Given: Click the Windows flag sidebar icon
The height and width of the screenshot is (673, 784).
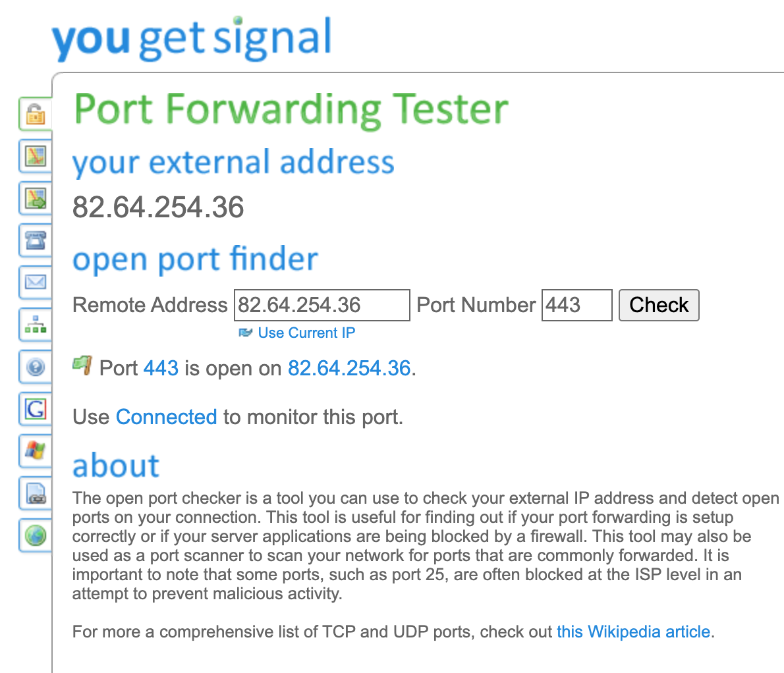Looking at the screenshot, I should pos(36,451).
